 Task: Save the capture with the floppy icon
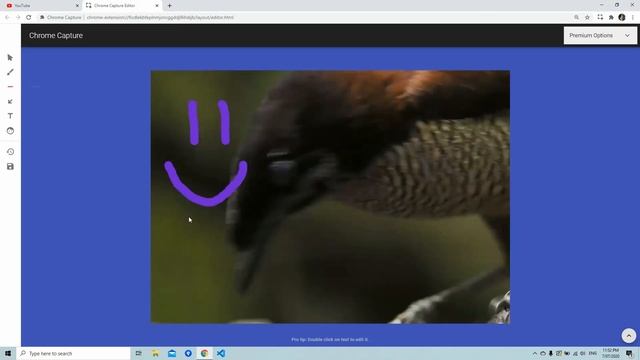(10, 167)
